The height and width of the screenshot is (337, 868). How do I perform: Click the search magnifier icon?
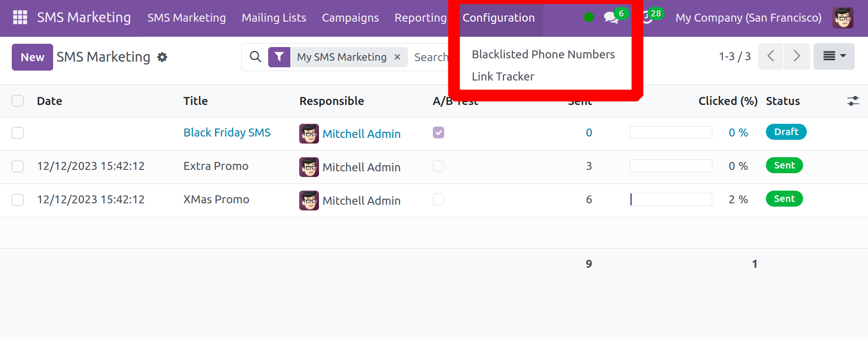tap(255, 57)
